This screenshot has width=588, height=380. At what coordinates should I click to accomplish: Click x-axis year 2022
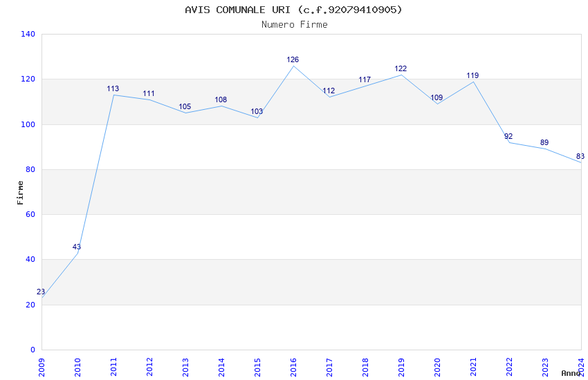tap(510, 367)
